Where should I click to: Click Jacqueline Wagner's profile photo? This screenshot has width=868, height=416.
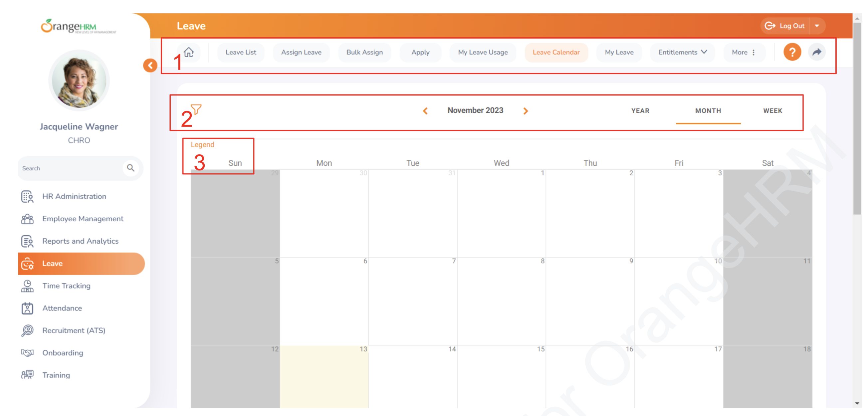tap(79, 81)
